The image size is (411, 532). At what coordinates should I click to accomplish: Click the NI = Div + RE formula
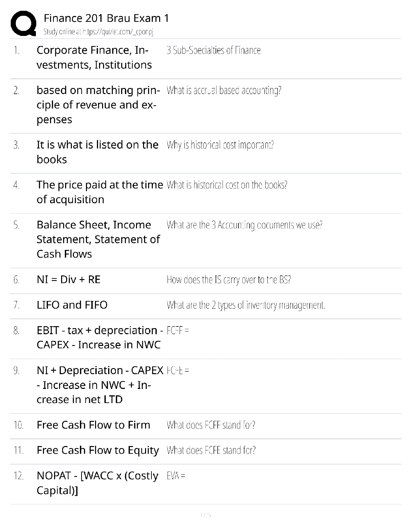pos(68,279)
